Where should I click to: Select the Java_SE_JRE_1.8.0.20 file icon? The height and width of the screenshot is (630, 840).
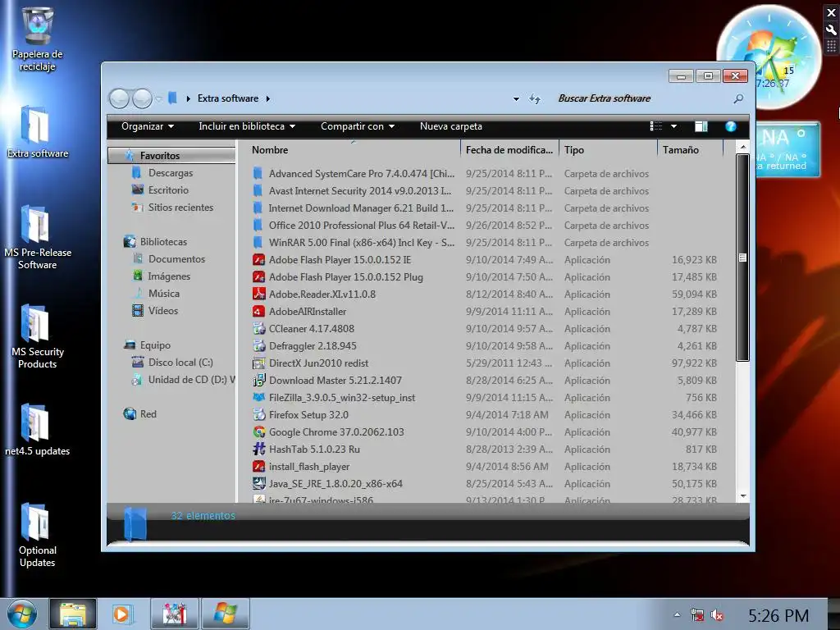(x=258, y=483)
